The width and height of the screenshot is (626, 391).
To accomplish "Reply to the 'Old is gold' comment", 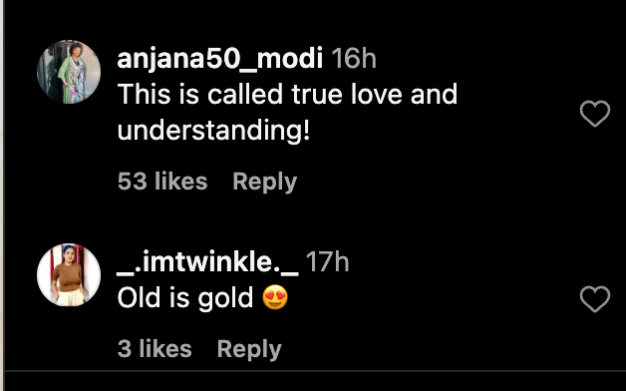I will pos(249,349).
